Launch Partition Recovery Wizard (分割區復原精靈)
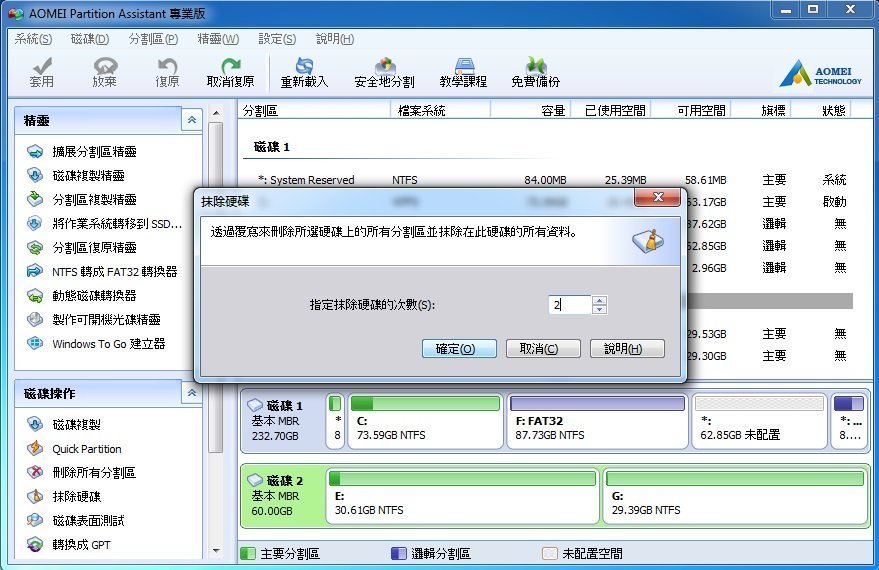Viewport: 879px width, 570px height. (x=82, y=248)
